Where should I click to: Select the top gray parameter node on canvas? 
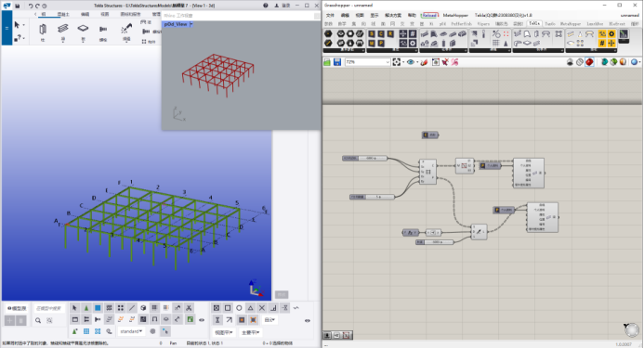point(430,135)
